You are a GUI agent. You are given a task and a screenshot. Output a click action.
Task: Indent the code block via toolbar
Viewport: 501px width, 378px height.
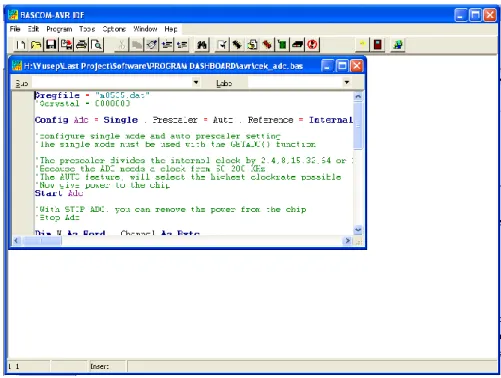point(167,44)
